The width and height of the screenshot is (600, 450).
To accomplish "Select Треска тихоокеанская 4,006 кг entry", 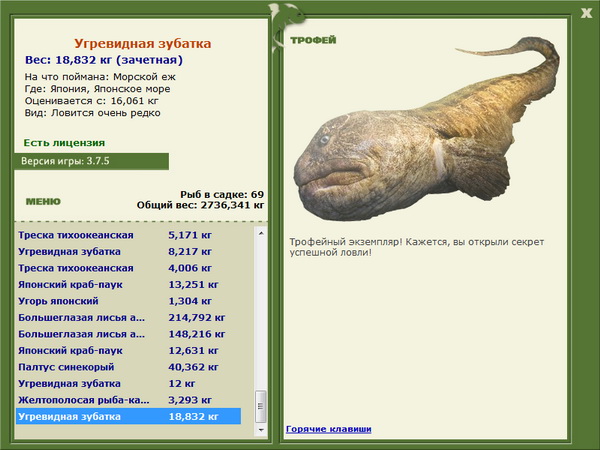I will [129, 268].
